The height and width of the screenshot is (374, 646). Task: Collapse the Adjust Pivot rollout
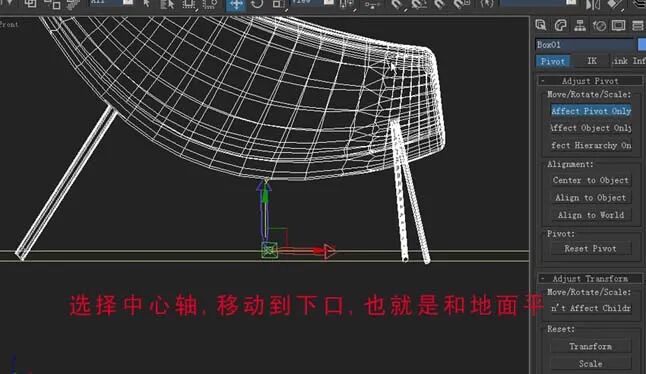[x=590, y=81]
